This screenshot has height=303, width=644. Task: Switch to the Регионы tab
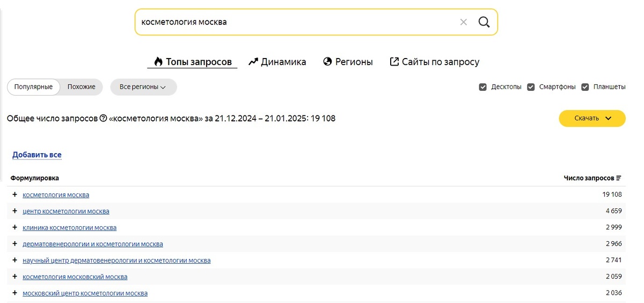click(348, 62)
